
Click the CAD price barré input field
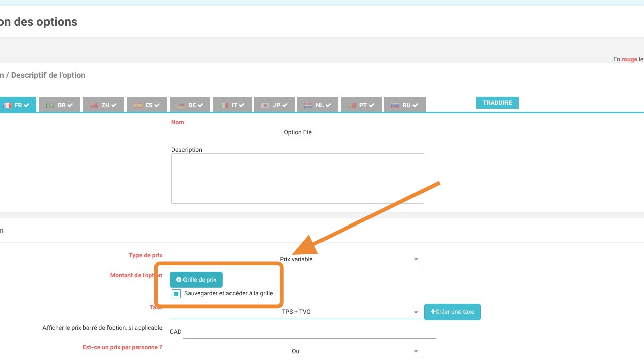[310, 332]
